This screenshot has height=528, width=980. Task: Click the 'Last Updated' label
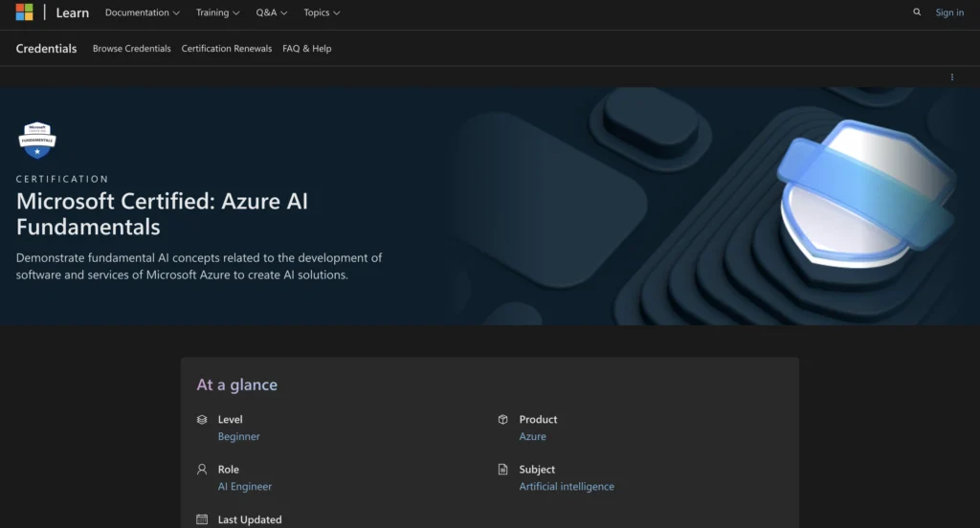[x=250, y=519]
